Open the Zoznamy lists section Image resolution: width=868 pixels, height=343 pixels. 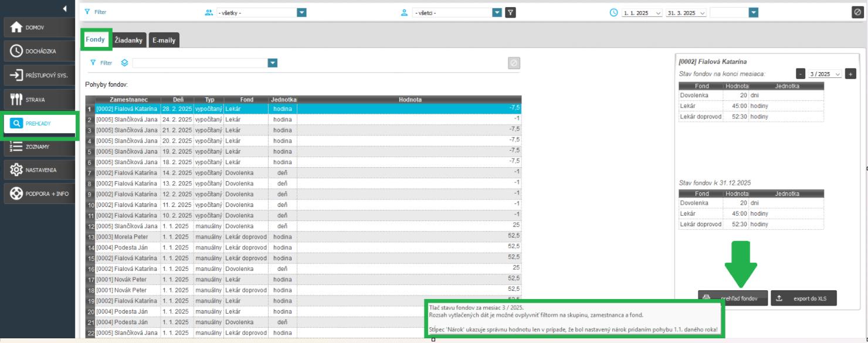coord(39,147)
